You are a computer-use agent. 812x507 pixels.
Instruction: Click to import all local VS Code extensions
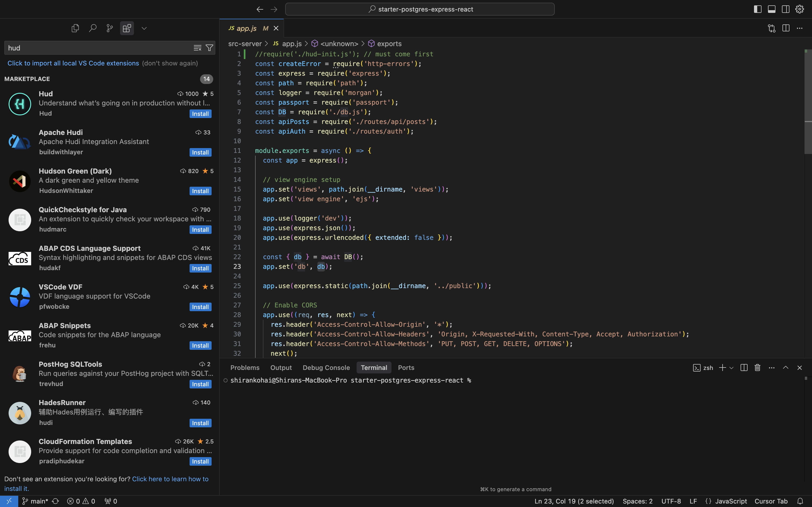click(73, 63)
